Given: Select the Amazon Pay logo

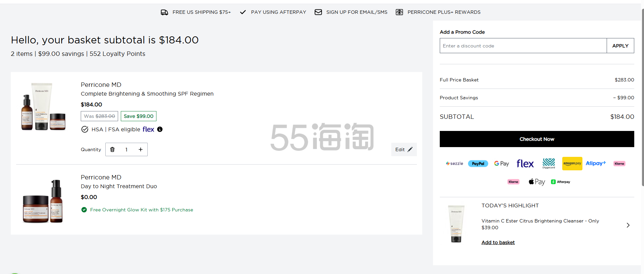Looking at the screenshot, I should 572,164.
